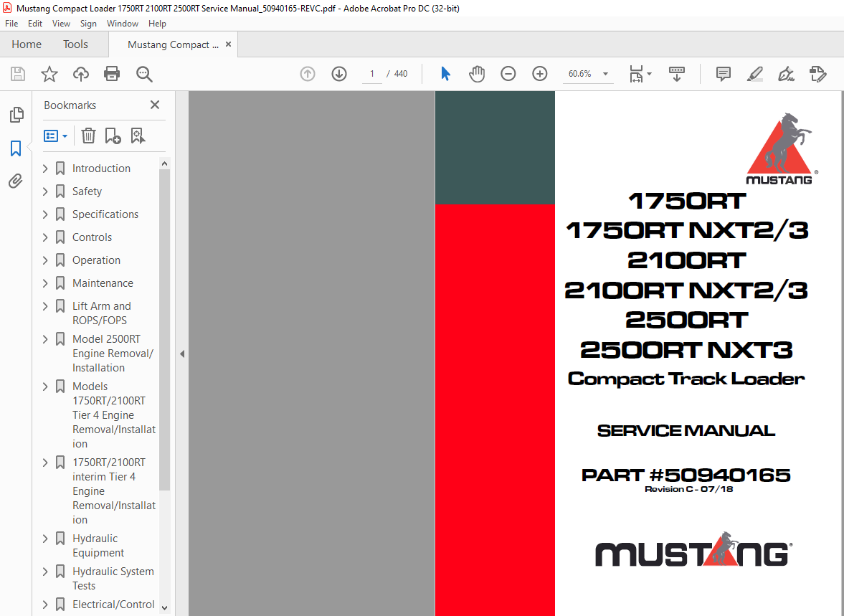Viewport: 844px width, 616px height.
Task: Expand the Specifications bookmark
Action: pos(45,214)
